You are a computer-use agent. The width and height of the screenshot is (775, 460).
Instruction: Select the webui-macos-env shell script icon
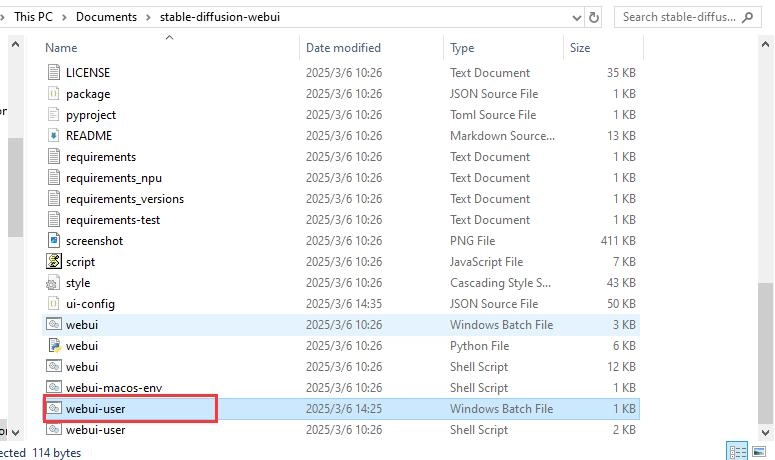click(x=54, y=388)
